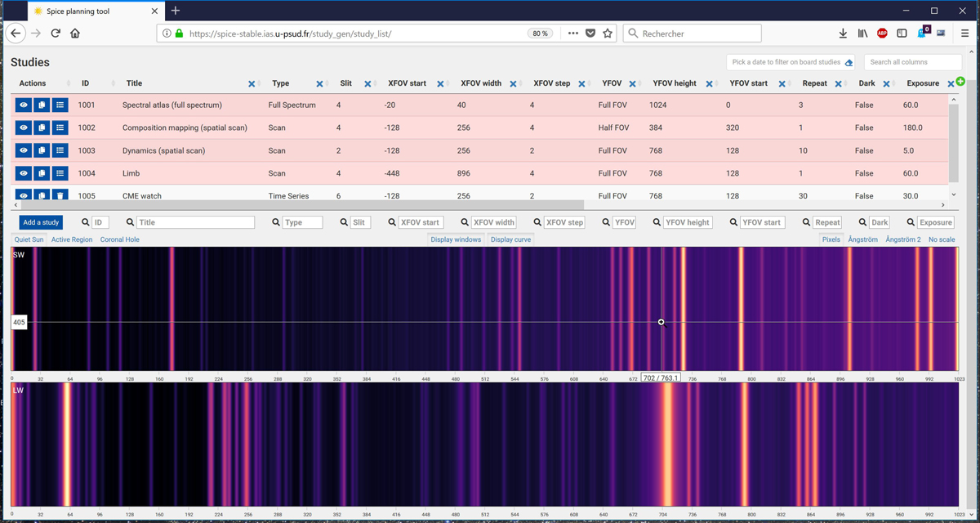Toggle the eye icon for Dynamics study 1003
Image resolution: width=980 pixels, height=523 pixels.
point(24,150)
